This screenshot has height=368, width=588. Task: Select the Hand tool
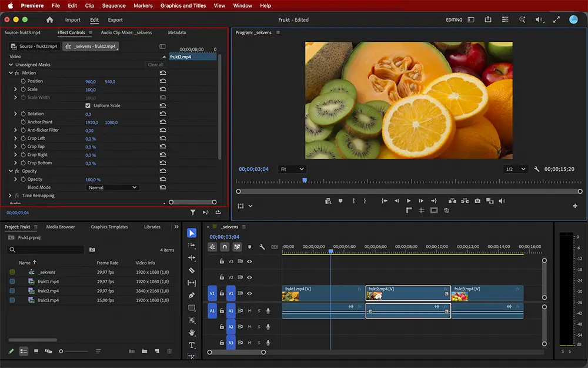tap(192, 333)
